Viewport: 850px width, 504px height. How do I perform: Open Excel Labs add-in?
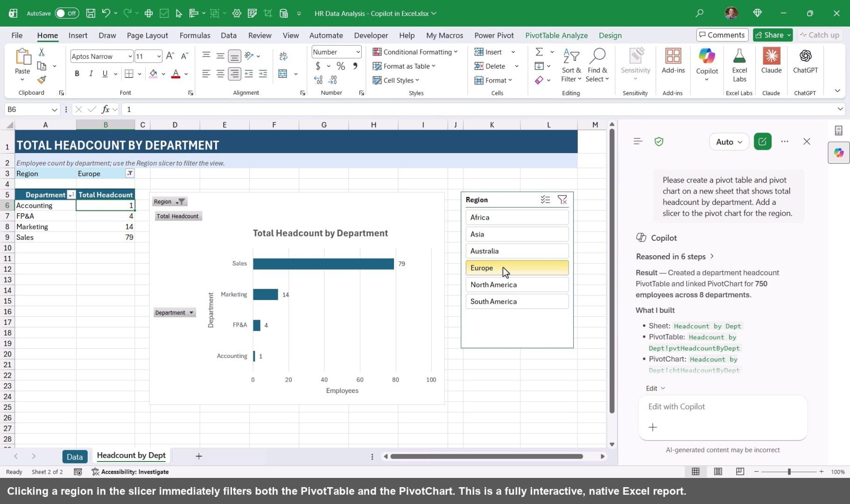coord(739,65)
